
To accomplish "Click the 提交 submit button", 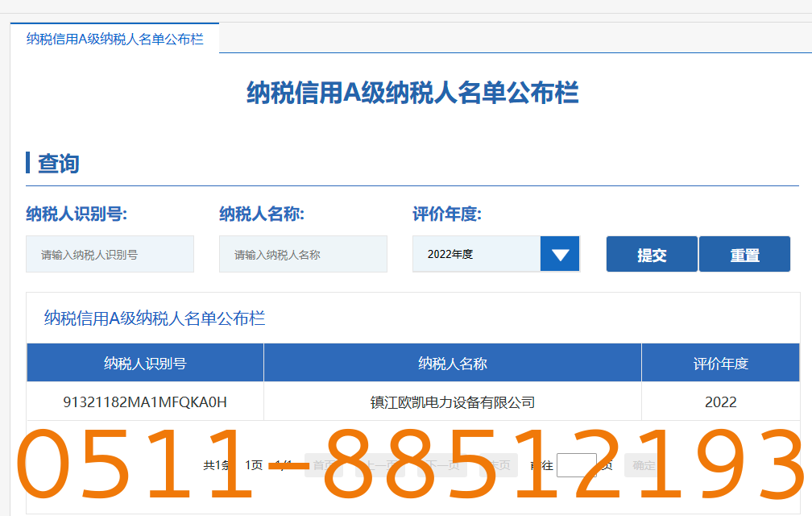I will coord(652,255).
